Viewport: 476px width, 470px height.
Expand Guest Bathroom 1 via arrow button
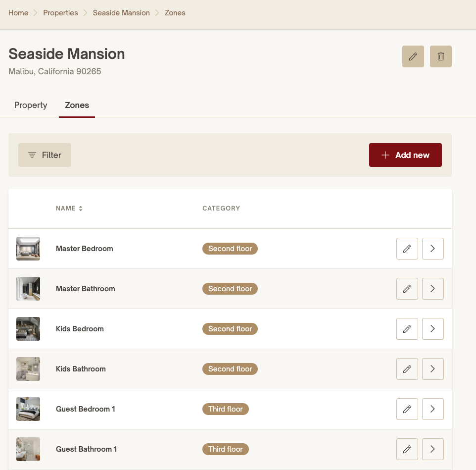pos(432,449)
